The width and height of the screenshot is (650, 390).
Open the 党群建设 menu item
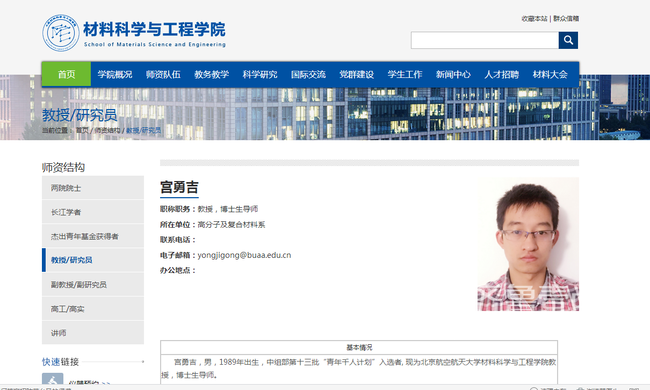(357, 74)
